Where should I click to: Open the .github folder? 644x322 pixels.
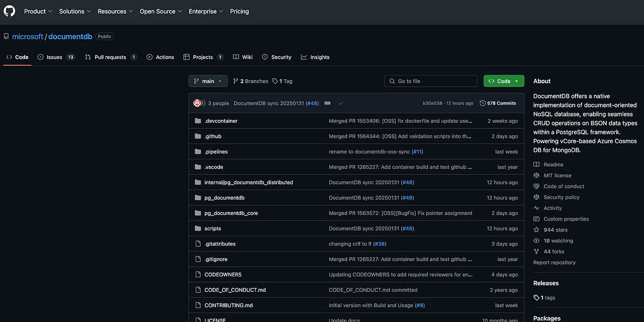213,136
